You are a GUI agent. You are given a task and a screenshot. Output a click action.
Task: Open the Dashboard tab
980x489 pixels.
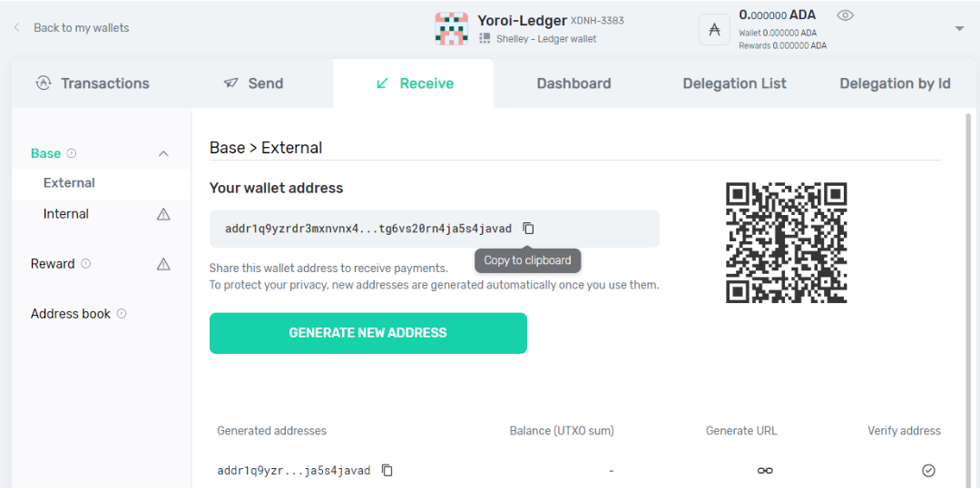pyautogui.click(x=573, y=83)
